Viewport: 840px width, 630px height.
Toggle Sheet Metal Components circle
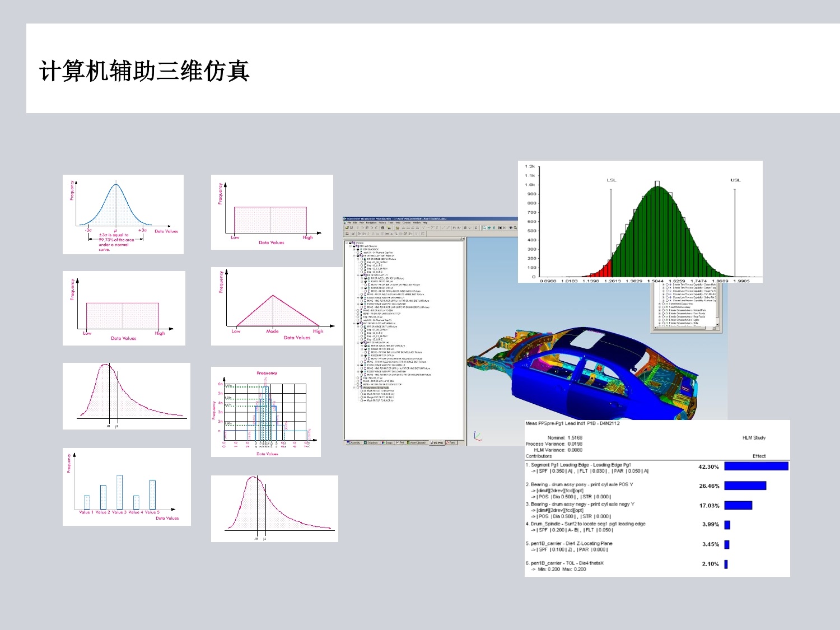click(663, 304)
